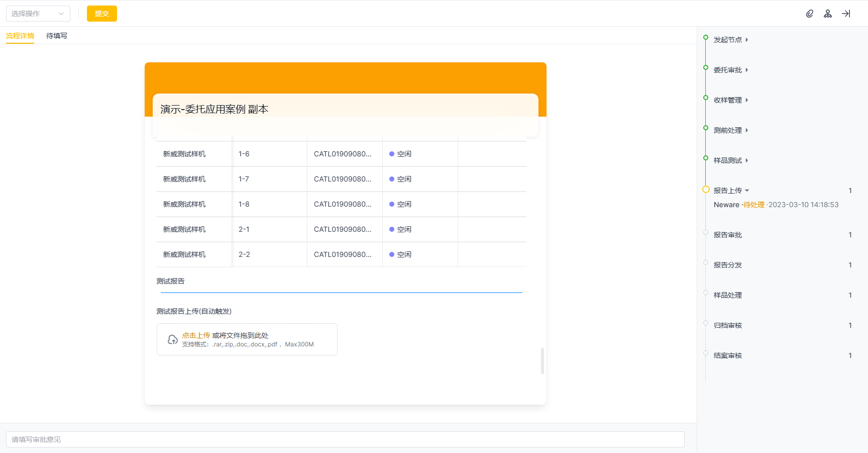Click CATL01909080... in row 1-7

coord(343,179)
